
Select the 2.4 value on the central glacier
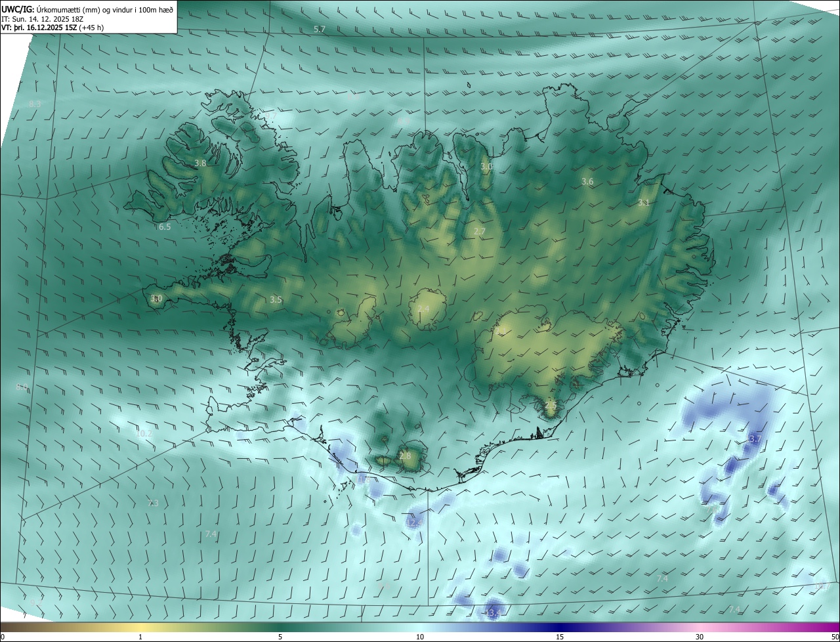coord(423,309)
